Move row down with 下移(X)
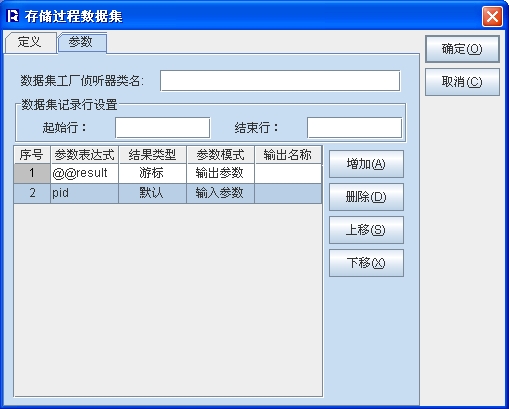This screenshot has width=509, height=409. 366,263
